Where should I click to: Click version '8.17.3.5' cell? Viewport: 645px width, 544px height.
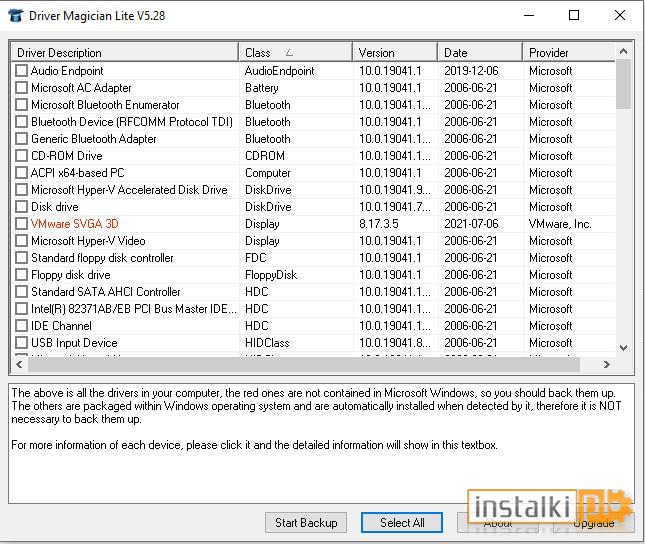378,224
